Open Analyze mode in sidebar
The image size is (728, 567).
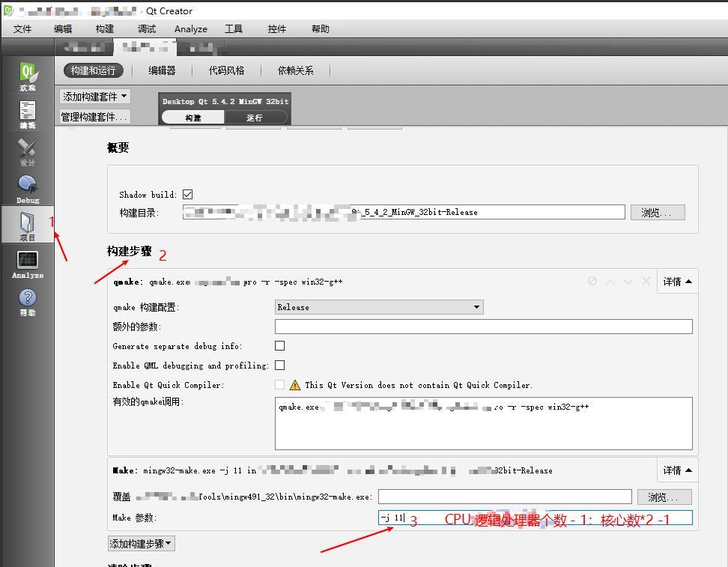pyautogui.click(x=28, y=264)
